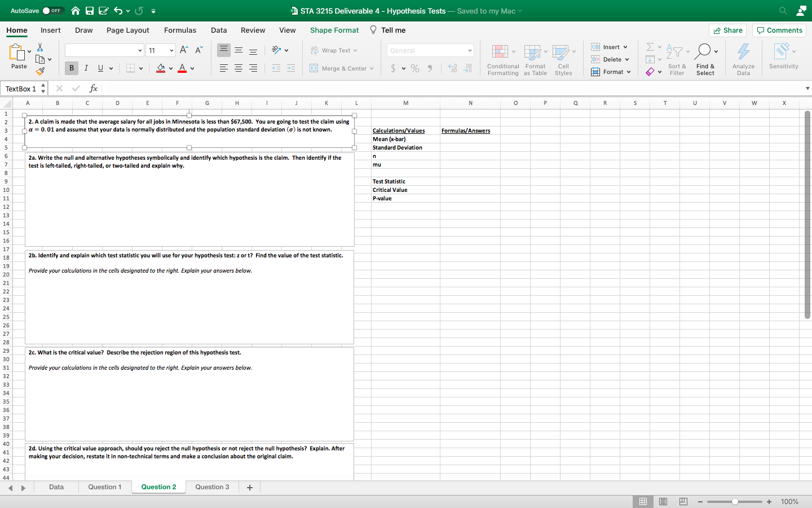The width and height of the screenshot is (812, 508).
Task: Open the font name dropdown
Action: click(x=140, y=51)
